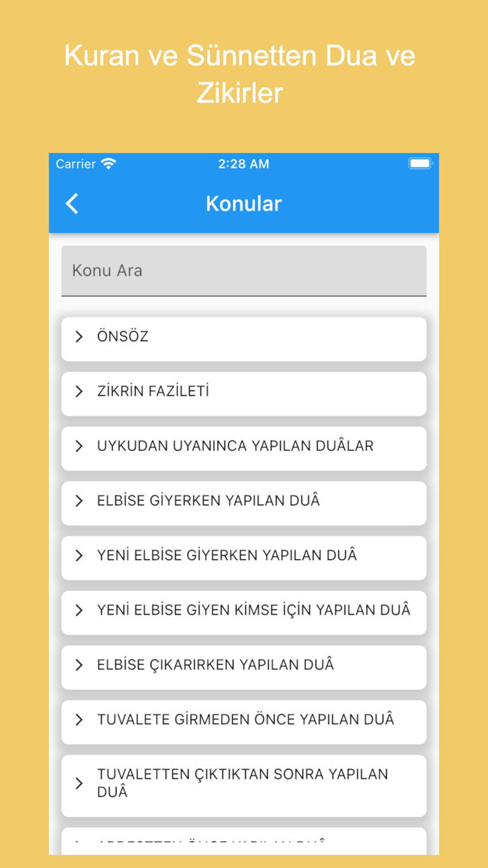
Task: Tap the clock showing 2:28 AM
Action: tap(244, 163)
